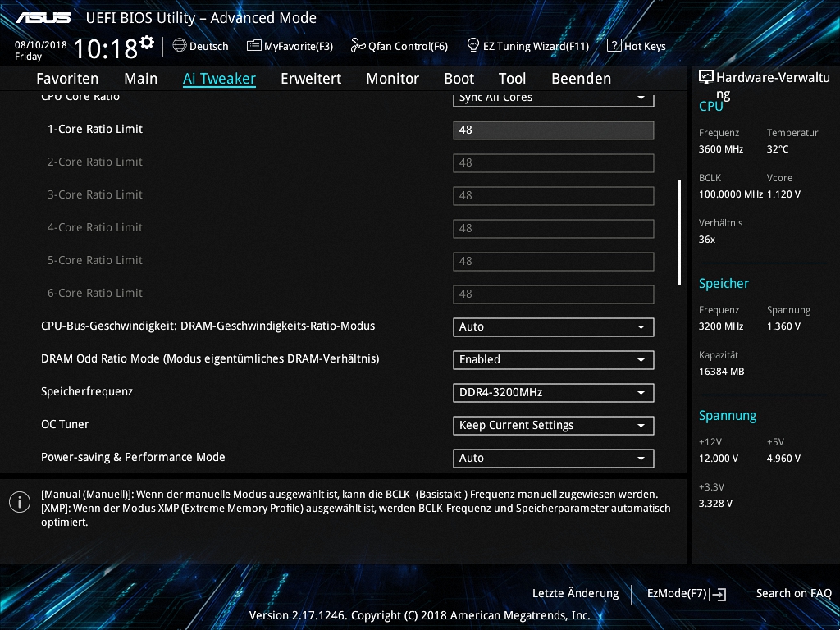Select the OC Tuner label
This screenshot has height=630, width=840.
coord(65,424)
